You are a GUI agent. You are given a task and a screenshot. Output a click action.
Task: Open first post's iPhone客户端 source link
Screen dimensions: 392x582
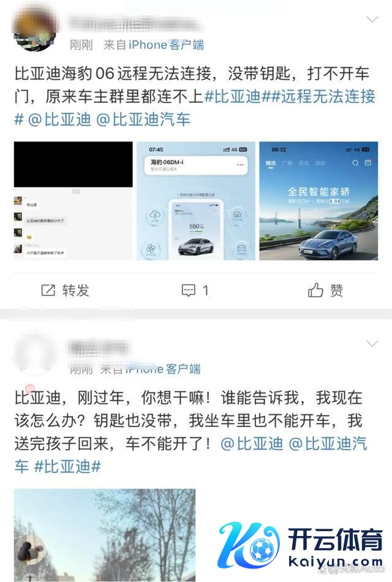tap(167, 45)
